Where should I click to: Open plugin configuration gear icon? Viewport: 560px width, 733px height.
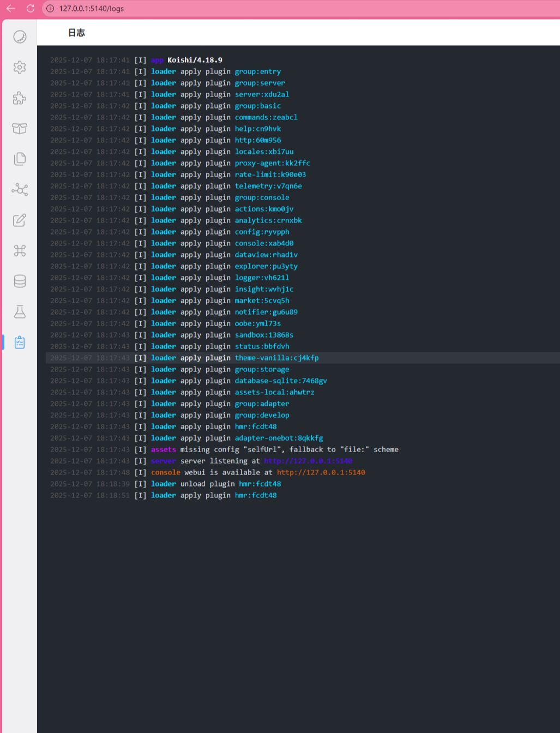[x=20, y=67]
